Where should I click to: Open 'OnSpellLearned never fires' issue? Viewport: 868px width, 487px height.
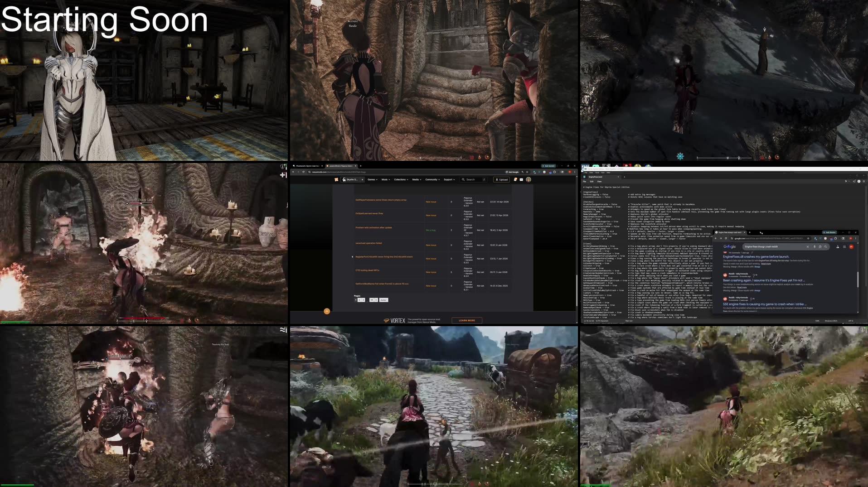369,213
